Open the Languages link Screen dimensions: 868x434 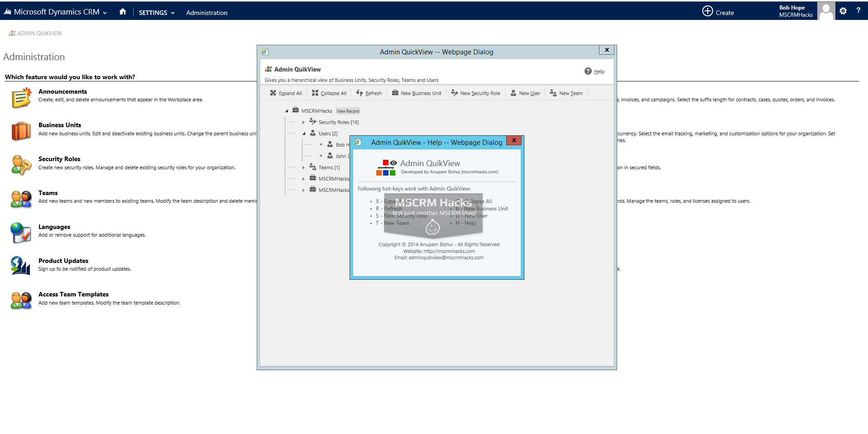tap(54, 227)
